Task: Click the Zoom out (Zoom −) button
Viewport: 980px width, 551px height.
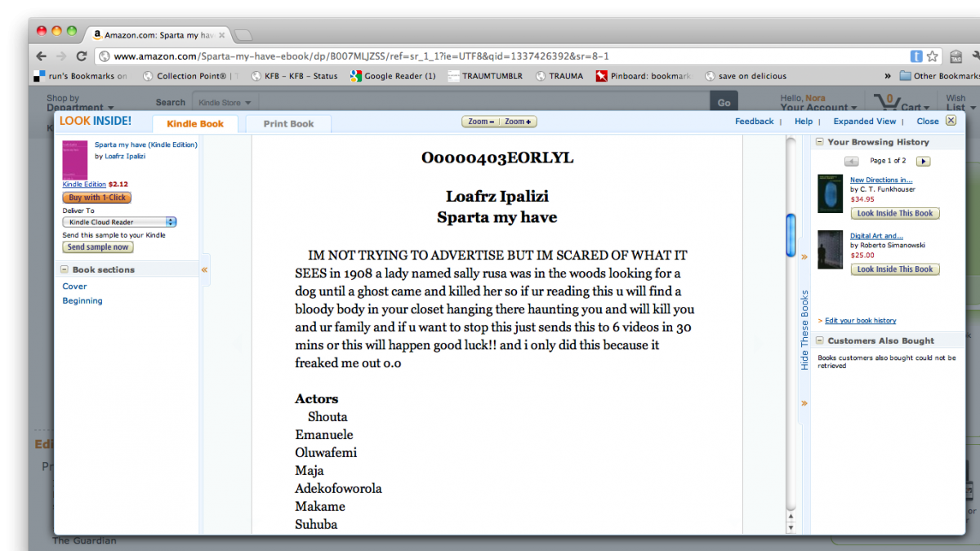Action: coord(481,122)
